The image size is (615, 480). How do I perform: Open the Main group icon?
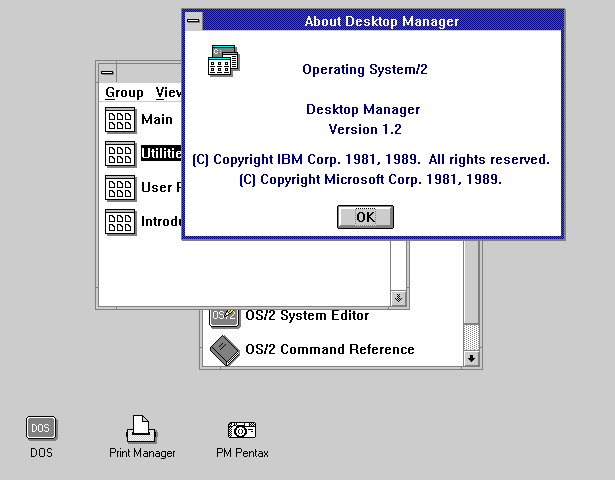click(x=120, y=120)
